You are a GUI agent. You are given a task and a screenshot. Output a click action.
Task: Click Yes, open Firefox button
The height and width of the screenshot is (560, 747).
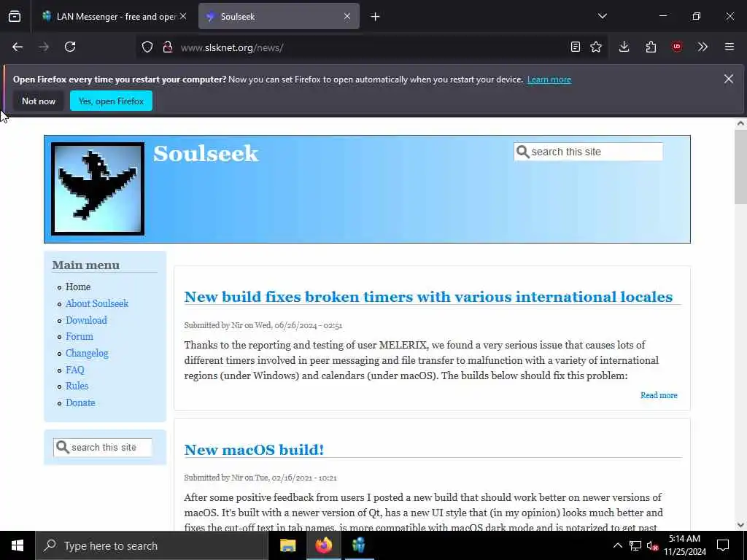(x=111, y=101)
